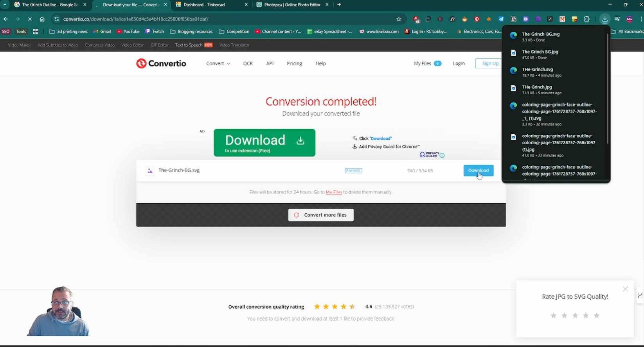Go back using the back arrow

pyautogui.click(x=5, y=19)
